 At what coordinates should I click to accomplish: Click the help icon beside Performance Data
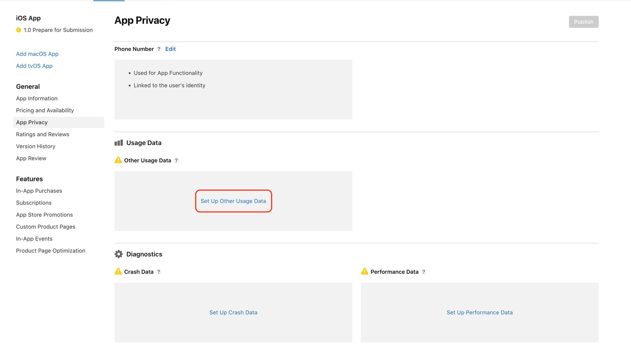click(x=424, y=272)
